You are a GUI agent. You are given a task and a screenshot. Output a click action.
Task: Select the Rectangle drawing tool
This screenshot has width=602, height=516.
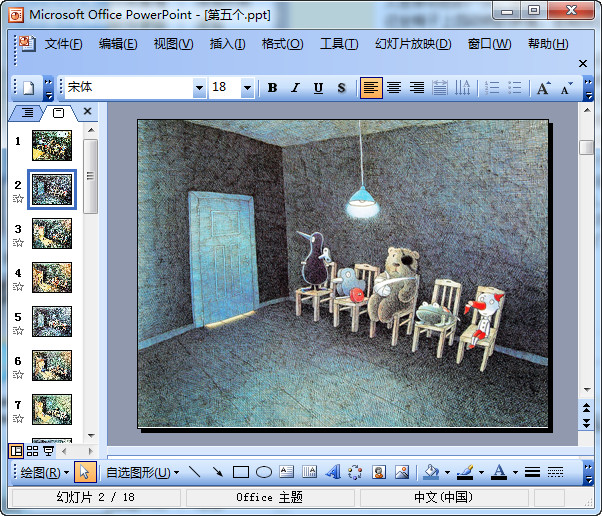tap(241, 472)
